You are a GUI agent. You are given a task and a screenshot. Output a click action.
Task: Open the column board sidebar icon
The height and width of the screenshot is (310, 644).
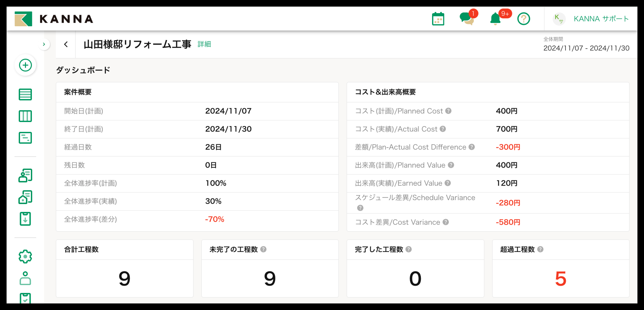[25, 116]
